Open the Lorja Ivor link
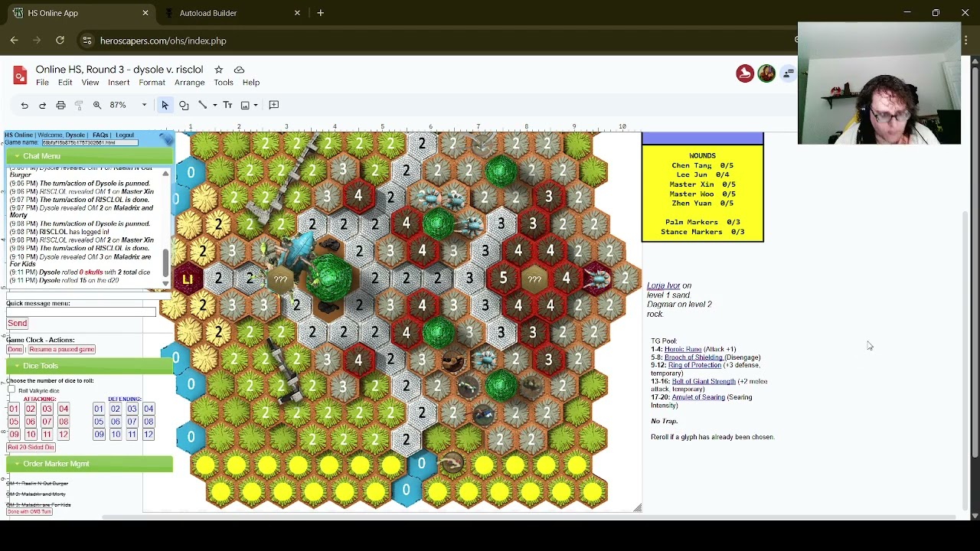The width and height of the screenshot is (980, 551). pos(663,285)
